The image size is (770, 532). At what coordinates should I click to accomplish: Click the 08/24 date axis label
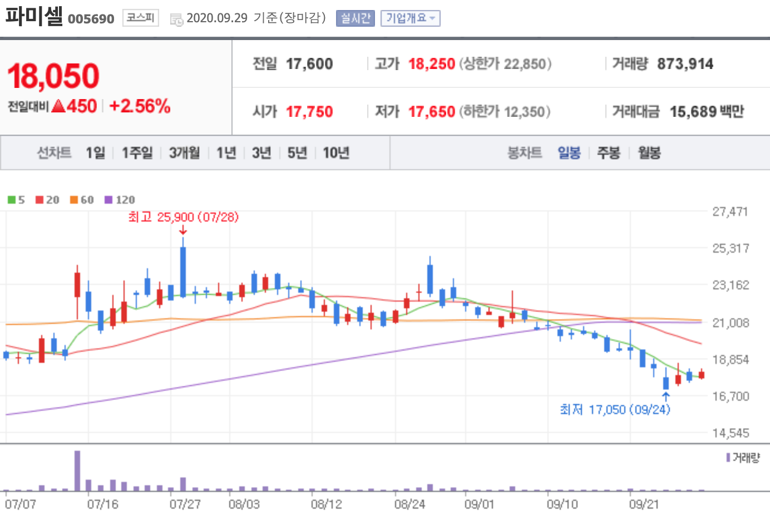click(x=409, y=504)
